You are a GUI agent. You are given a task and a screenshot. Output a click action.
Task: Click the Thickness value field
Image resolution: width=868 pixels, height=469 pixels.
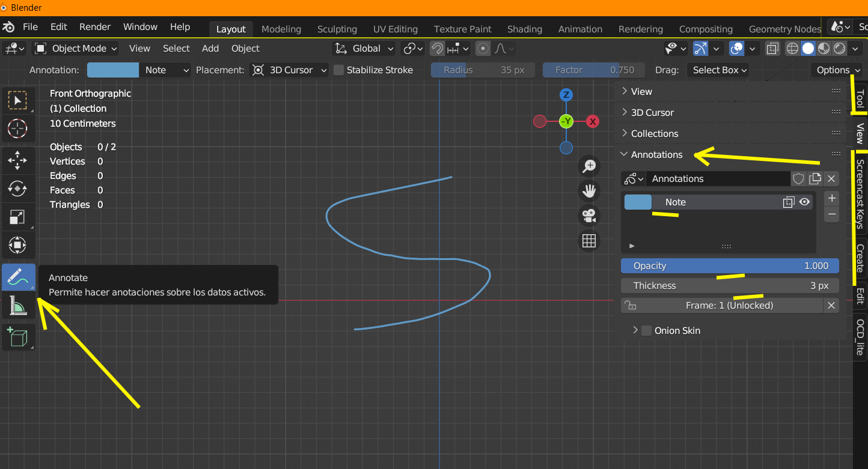tap(730, 286)
